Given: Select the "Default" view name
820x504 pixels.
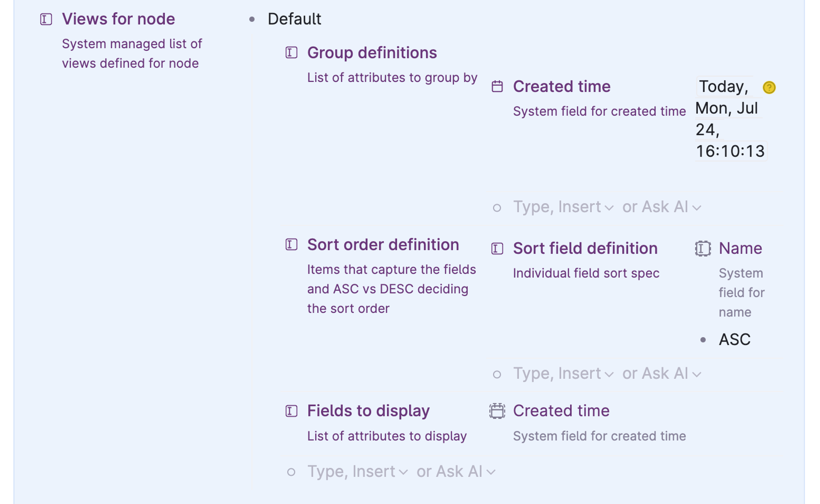Looking at the screenshot, I should tap(294, 19).
